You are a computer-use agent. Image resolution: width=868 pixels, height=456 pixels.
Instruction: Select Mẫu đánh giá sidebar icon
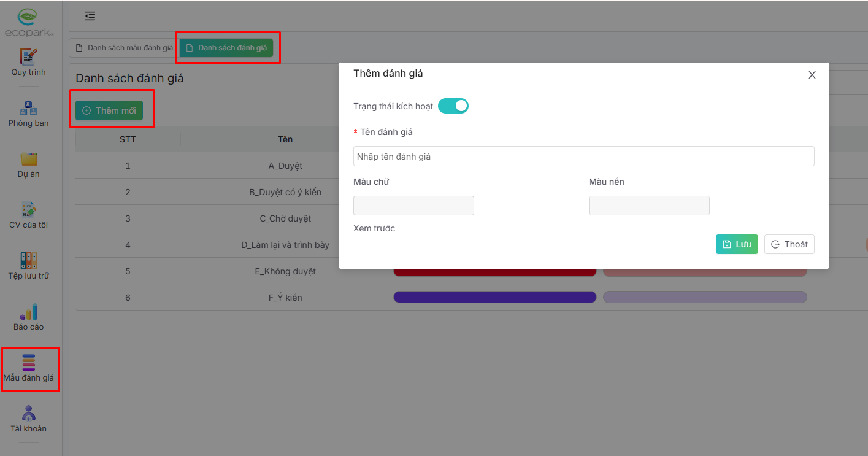[29, 363]
